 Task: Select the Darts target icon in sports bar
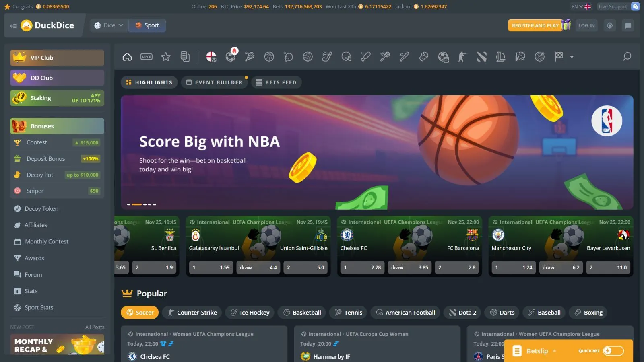click(540, 57)
